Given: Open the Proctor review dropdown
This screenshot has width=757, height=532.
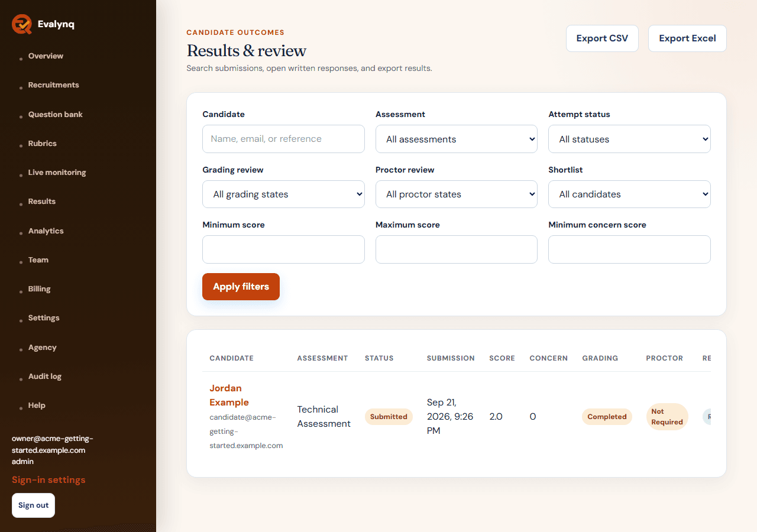Looking at the screenshot, I should click(457, 194).
